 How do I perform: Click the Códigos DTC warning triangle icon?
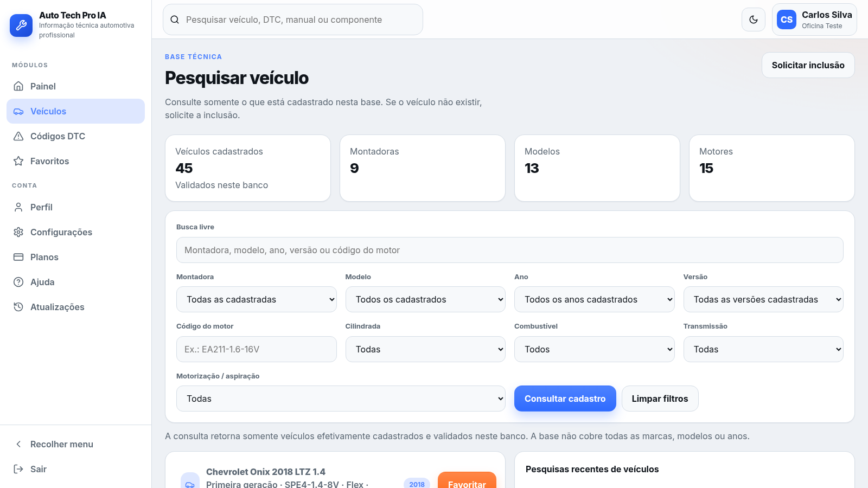point(18,136)
